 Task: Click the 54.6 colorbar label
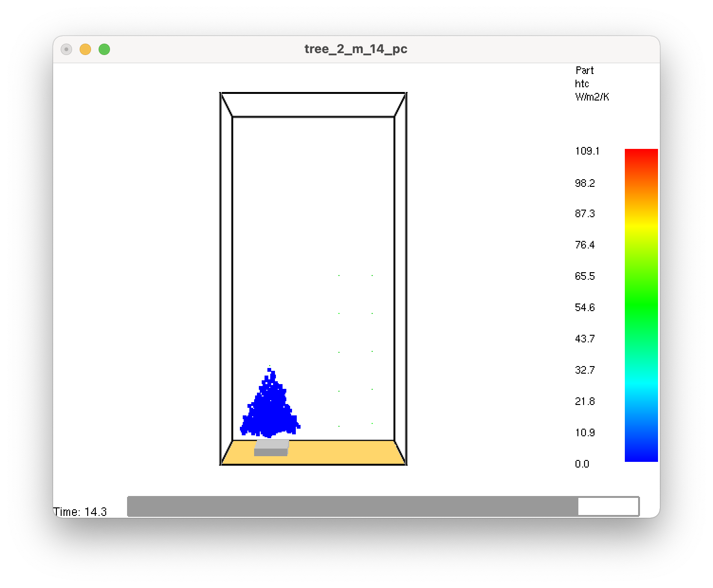585,308
